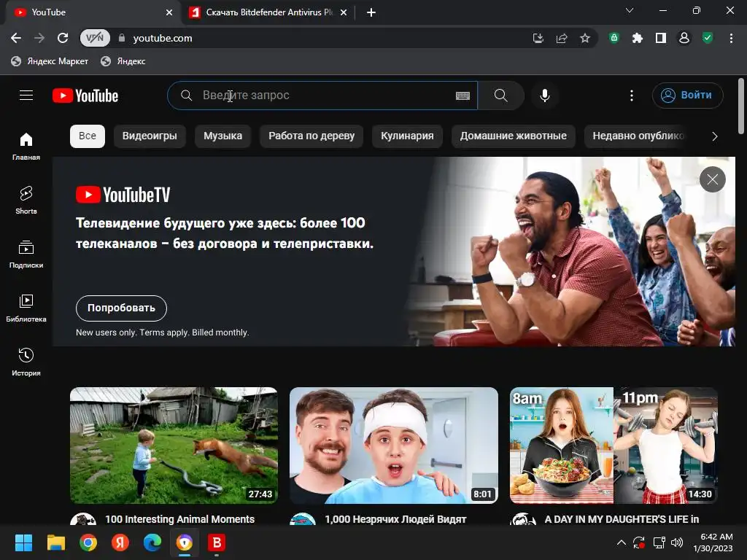Click the search magnifier button

(500, 96)
